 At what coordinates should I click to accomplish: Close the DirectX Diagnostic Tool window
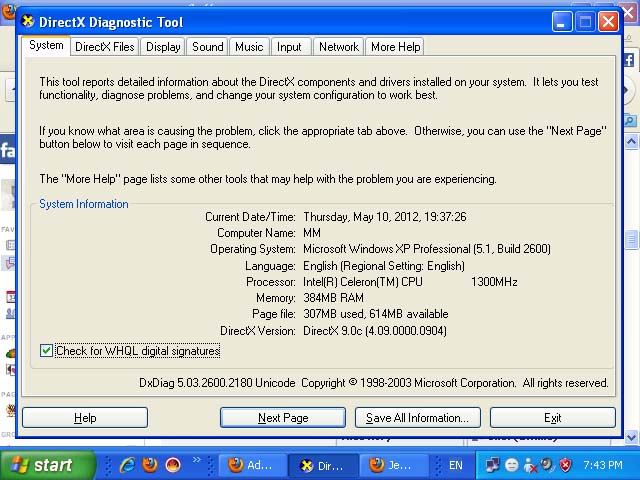tap(608, 22)
